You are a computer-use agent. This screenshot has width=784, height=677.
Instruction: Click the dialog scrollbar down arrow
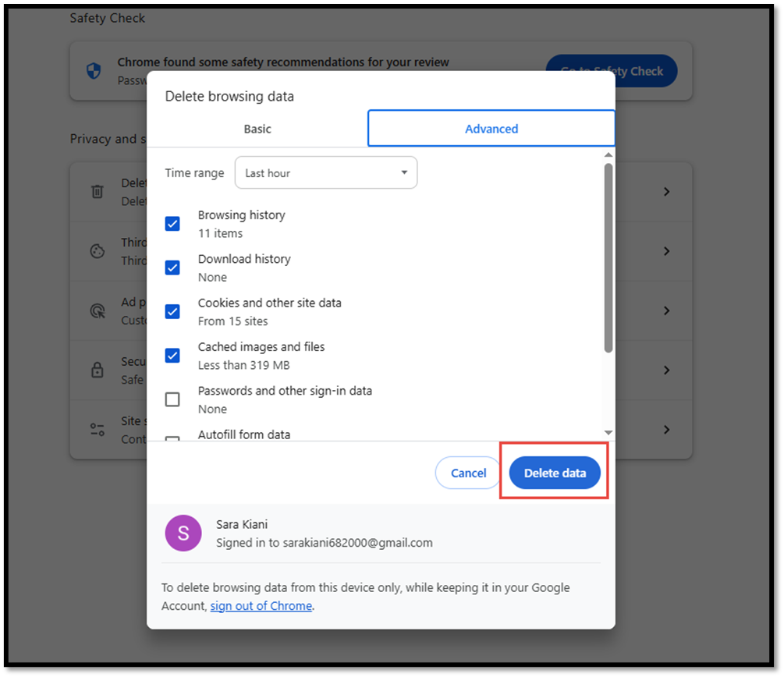pyautogui.click(x=608, y=433)
